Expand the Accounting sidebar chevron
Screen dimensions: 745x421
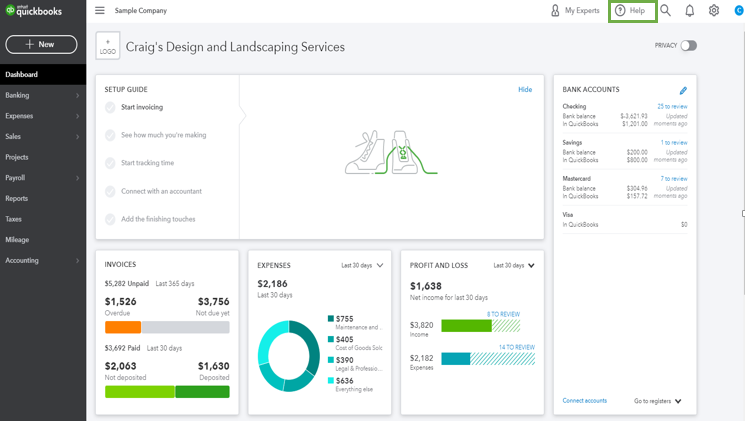(77, 260)
